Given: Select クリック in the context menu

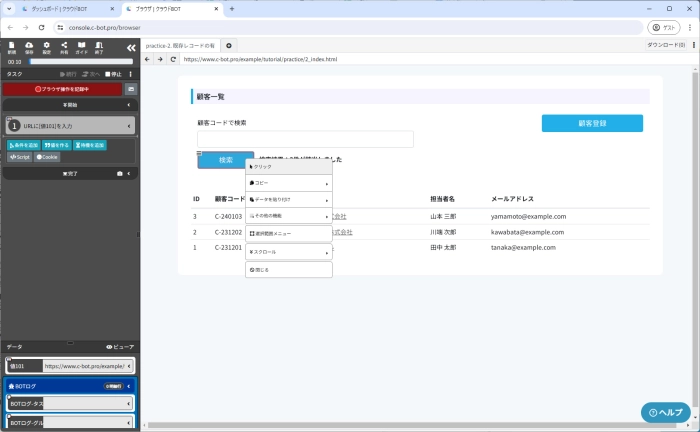Looking at the screenshot, I should point(288,167).
